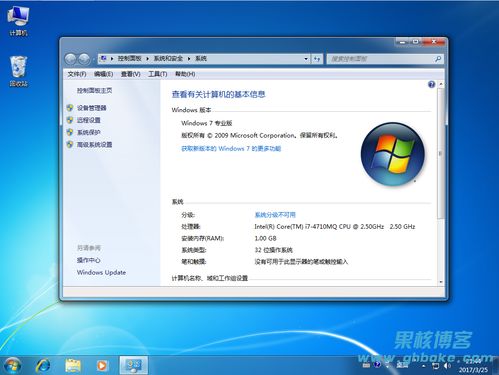Image resolution: width=499 pixels, height=375 pixels.
Task: Launch Internet Explorer from the taskbar
Action: pos(43,366)
